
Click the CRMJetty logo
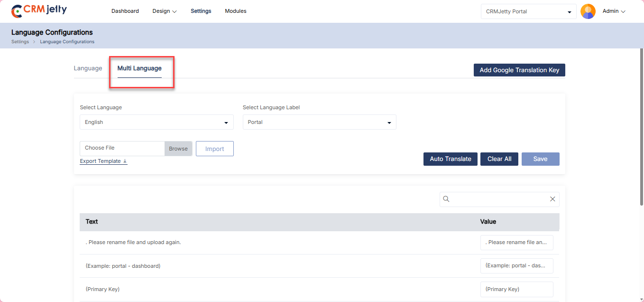[39, 11]
